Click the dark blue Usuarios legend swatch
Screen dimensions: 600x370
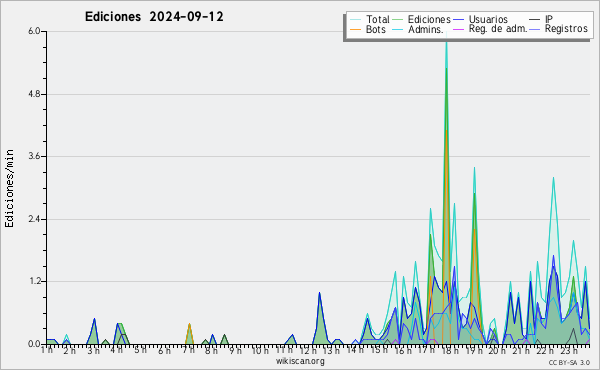tap(458, 20)
